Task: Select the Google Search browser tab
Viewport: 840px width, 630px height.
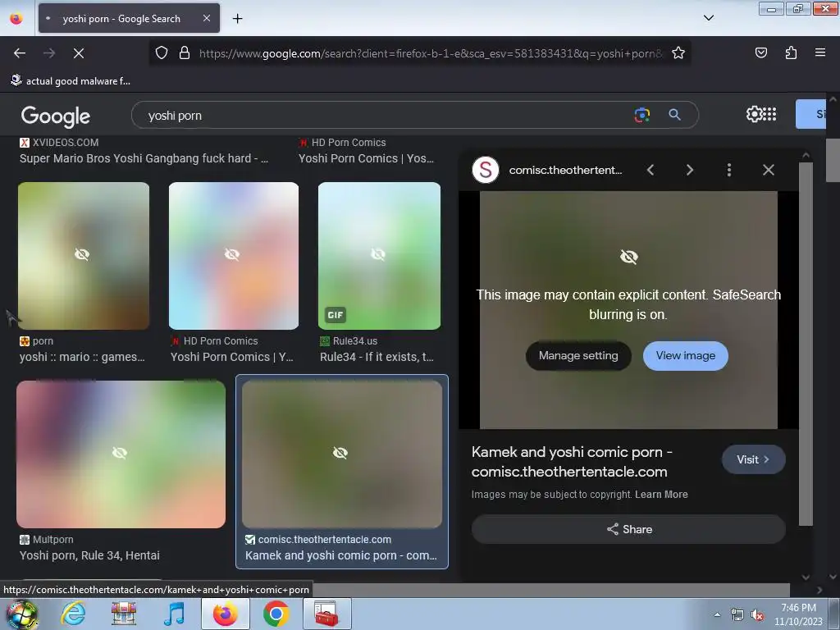Action: click(129, 19)
